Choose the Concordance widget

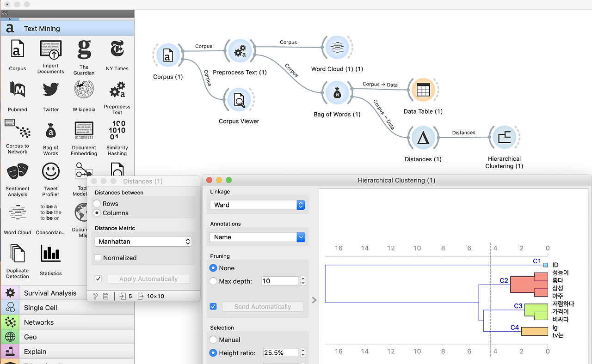[51, 220]
